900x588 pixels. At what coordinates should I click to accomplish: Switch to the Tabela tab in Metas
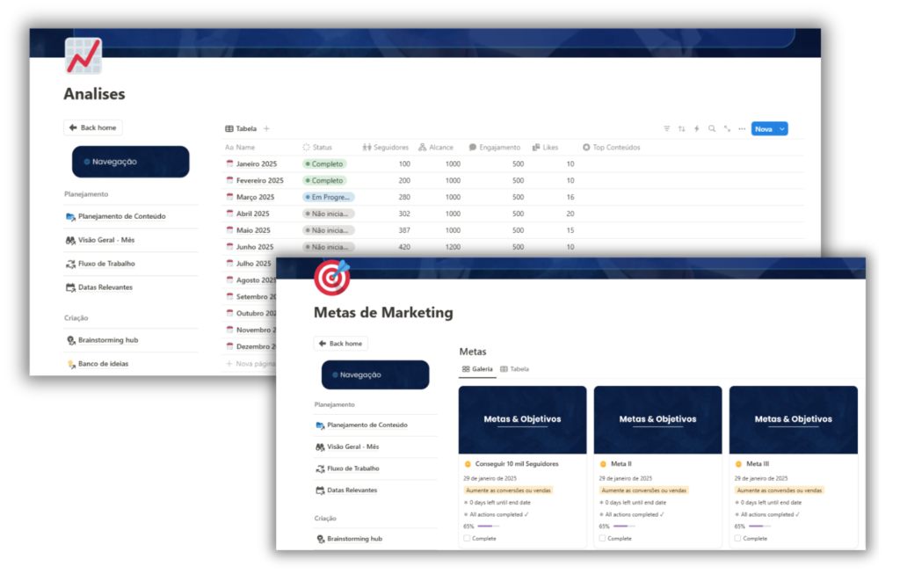click(515, 369)
